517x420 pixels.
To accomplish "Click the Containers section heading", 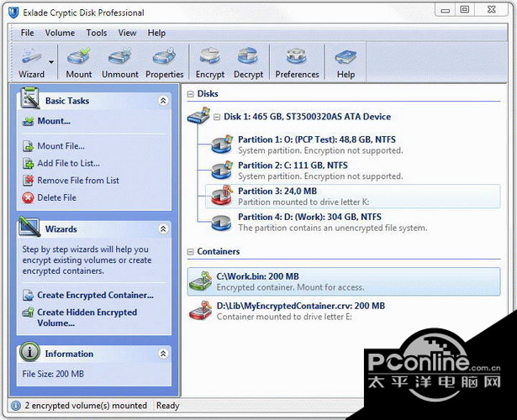I will (x=219, y=252).
